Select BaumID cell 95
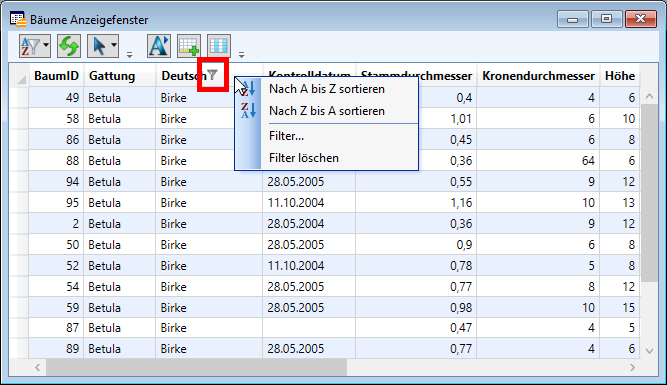 56,202
